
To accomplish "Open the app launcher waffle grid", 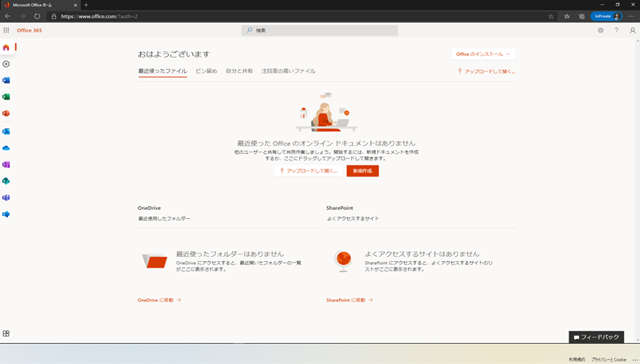I will [6, 30].
